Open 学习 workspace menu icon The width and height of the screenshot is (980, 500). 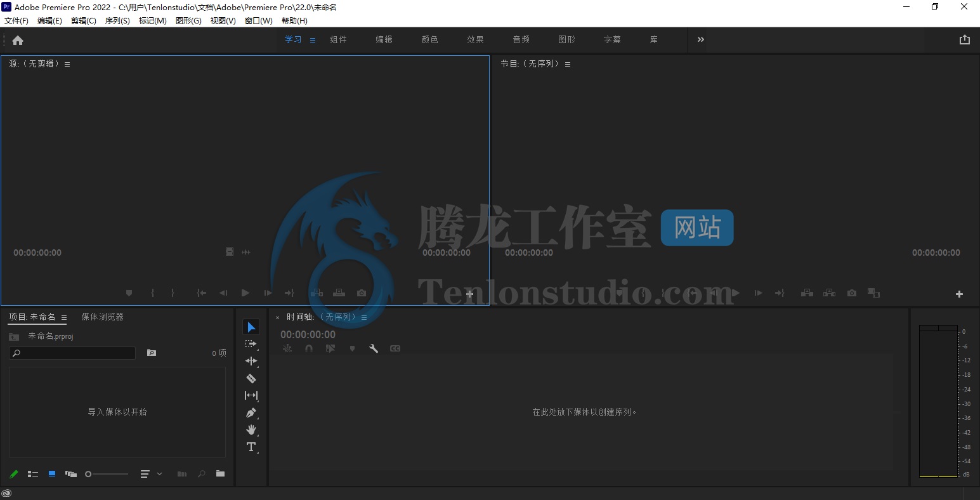pyautogui.click(x=313, y=40)
